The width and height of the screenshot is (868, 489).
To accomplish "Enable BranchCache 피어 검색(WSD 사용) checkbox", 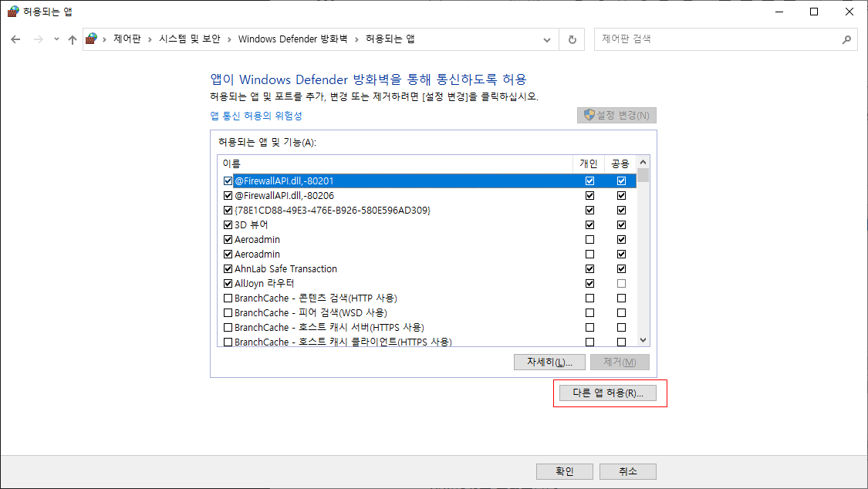I will (228, 313).
